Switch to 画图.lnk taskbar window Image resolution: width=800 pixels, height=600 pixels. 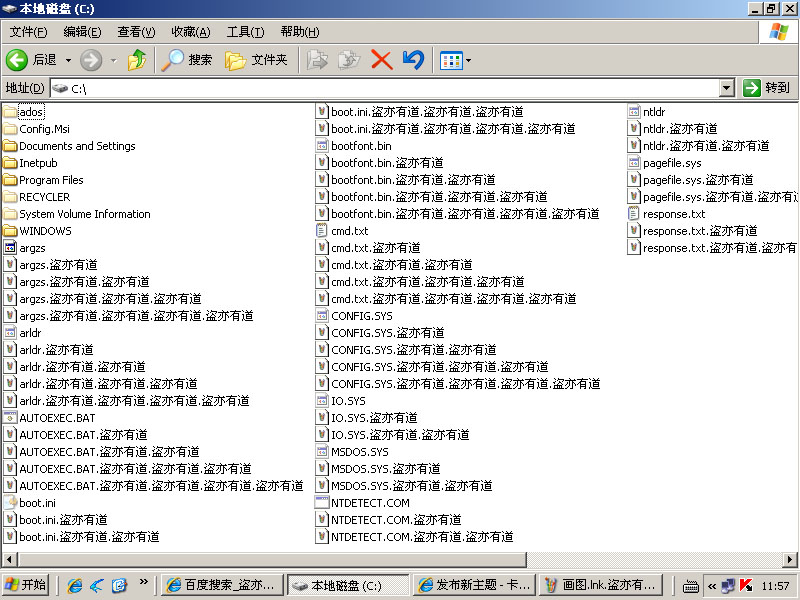(x=601, y=585)
